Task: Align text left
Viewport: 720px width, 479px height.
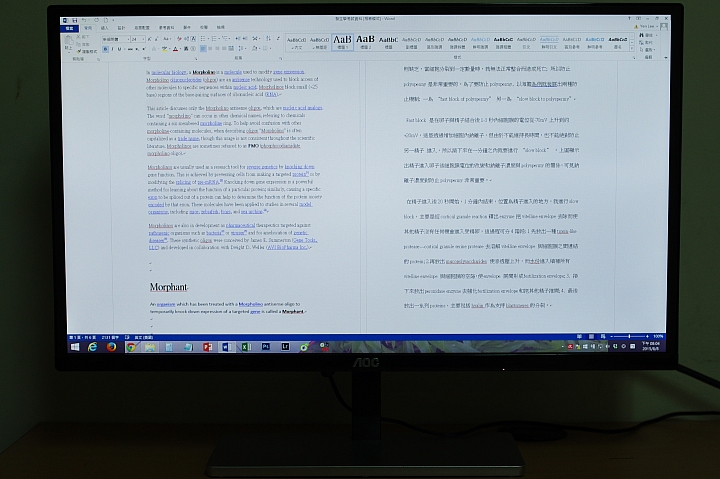Action: (x=203, y=49)
